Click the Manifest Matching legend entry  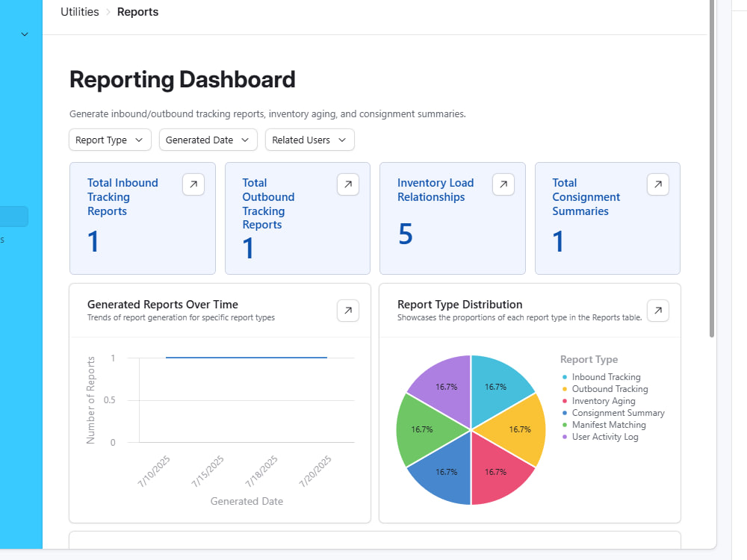[604, 425]
